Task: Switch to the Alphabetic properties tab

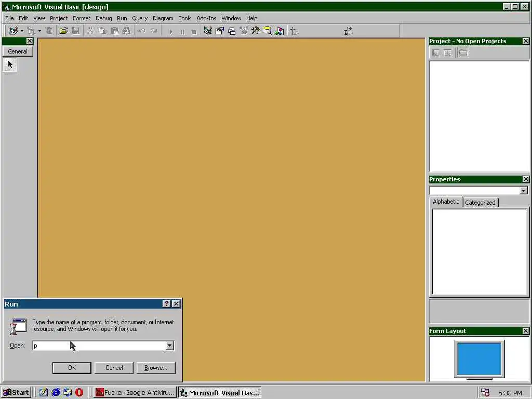Action: [x=446, y=202]
